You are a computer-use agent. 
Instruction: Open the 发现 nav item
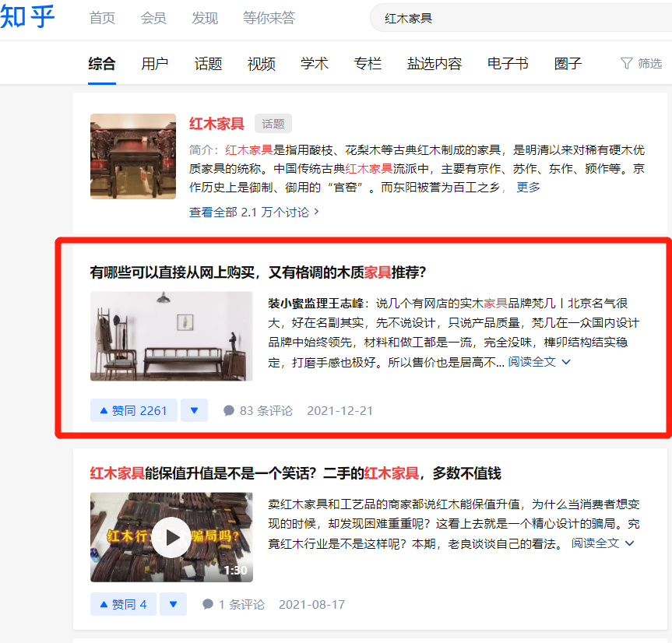point(205,18)
